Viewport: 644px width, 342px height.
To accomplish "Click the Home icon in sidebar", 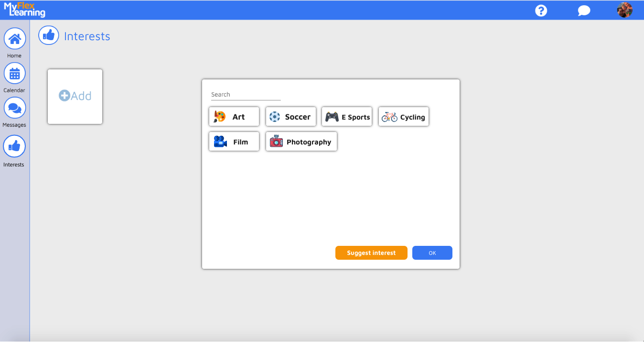I will coord(14,39).
